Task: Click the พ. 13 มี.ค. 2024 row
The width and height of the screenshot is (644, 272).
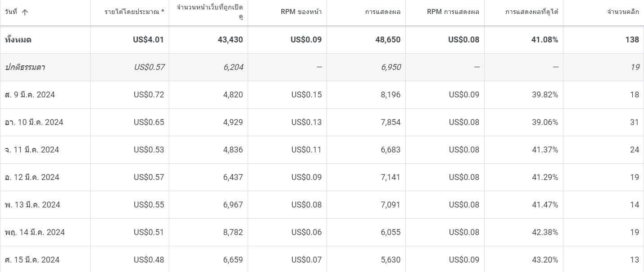Action: pos(32,205)
